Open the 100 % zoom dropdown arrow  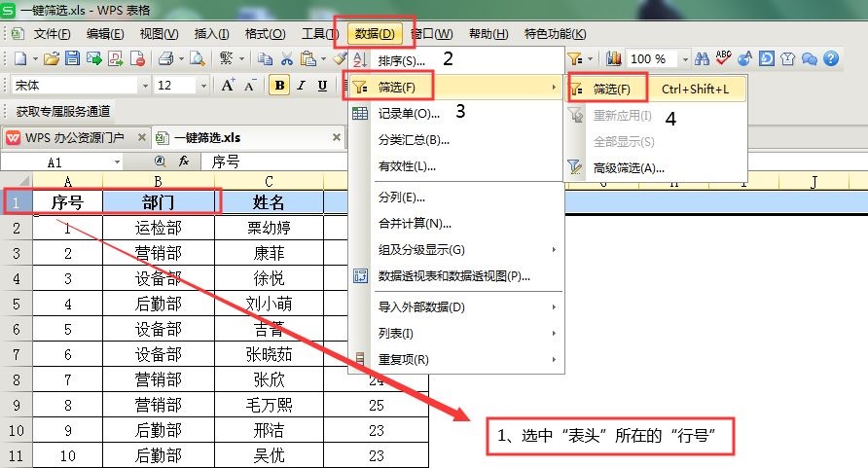click(x=685, y=59)
